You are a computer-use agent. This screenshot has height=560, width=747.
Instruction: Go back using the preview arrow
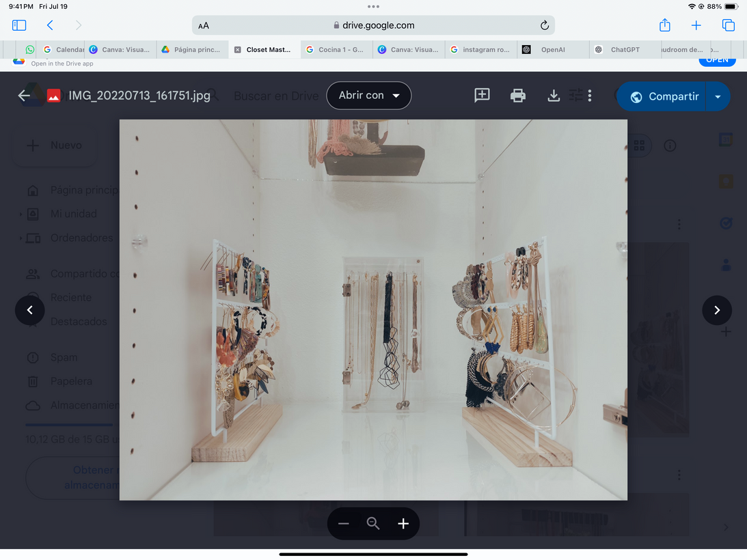[24, 96]
